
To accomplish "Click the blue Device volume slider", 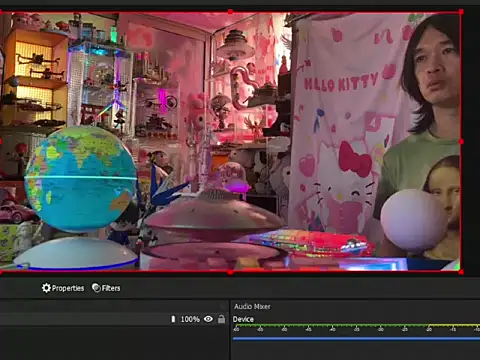I will (356, 339).
